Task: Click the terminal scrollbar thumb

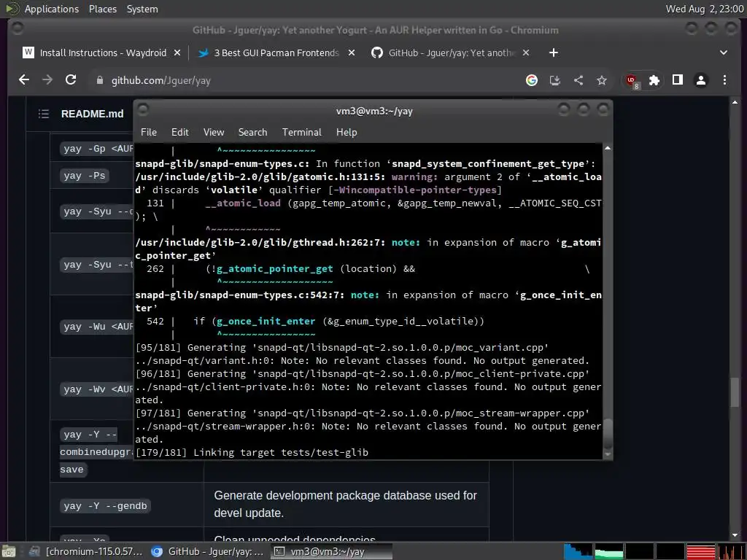Action: [608, 434]
